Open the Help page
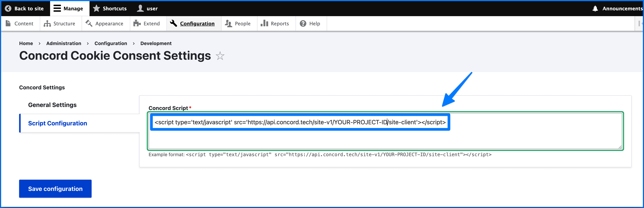 pos(310,23)
